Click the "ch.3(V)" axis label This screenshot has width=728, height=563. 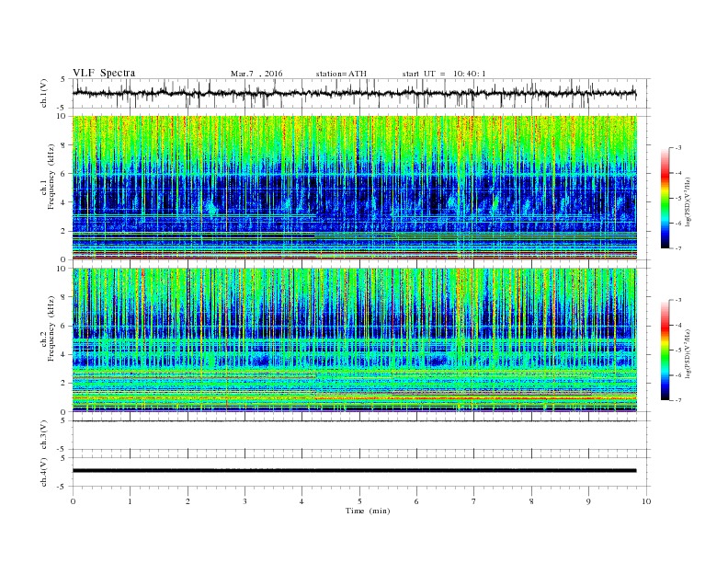click(x=44, y=435)
